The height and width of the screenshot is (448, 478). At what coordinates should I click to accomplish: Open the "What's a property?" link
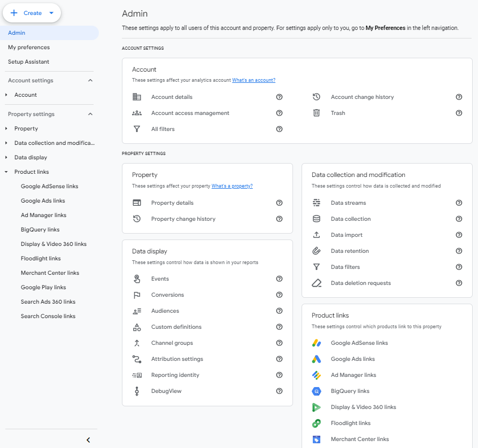(x=232, y=186)
